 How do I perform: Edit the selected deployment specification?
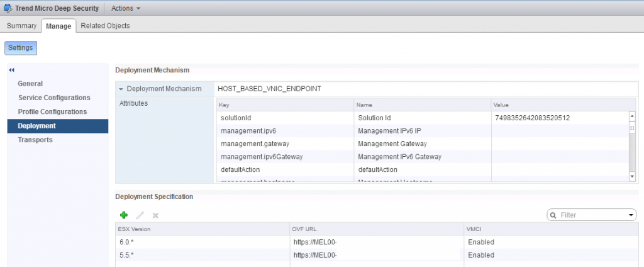[x=140, y=215]
